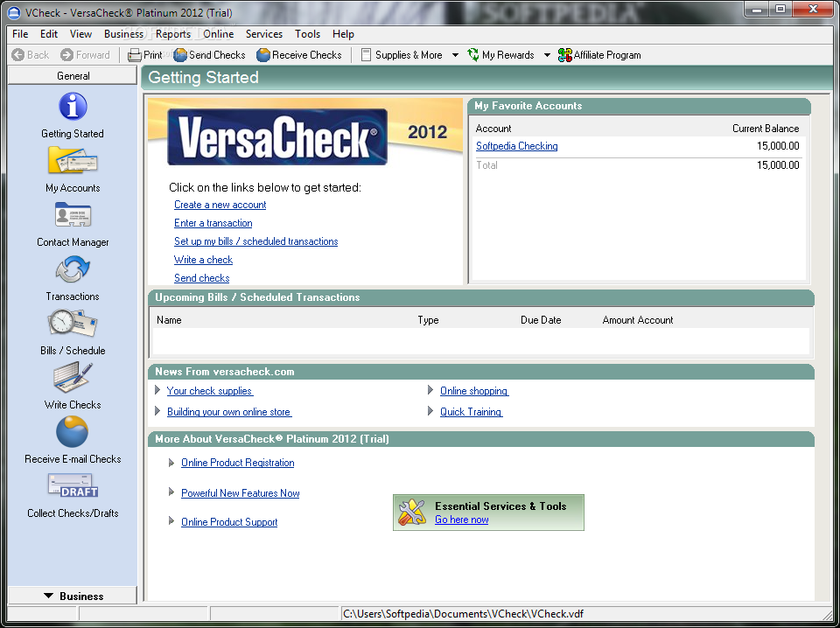Click the Name column header in Upcoming Bills
The image size is (840, 628).
click(169, 319)
